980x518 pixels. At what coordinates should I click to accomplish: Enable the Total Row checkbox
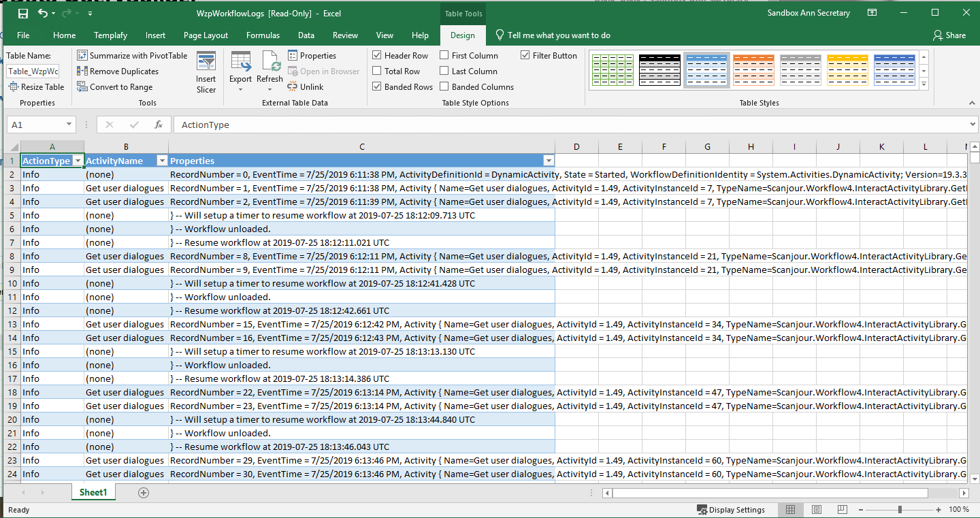(x=377, y=71)
